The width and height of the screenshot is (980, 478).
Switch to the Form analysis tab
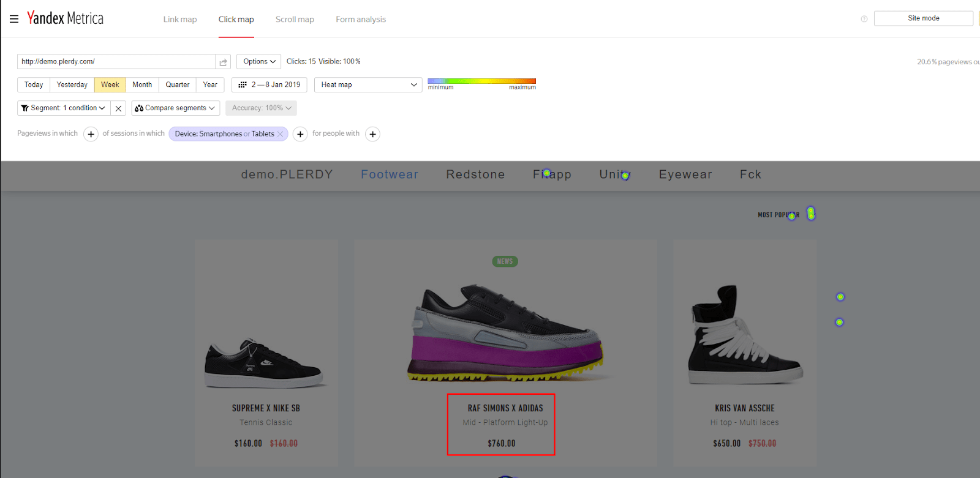click(x=361, y=20)
